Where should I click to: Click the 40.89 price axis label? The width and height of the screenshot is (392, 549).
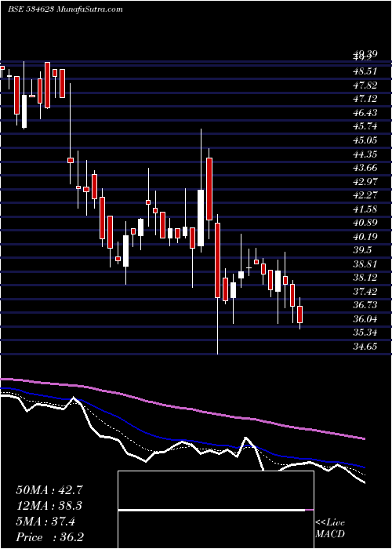[x=365, y=223]
